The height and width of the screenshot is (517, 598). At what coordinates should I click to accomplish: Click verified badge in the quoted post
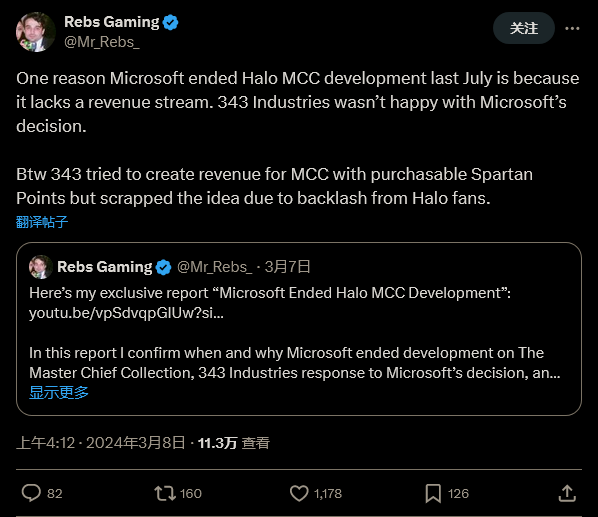164,267
